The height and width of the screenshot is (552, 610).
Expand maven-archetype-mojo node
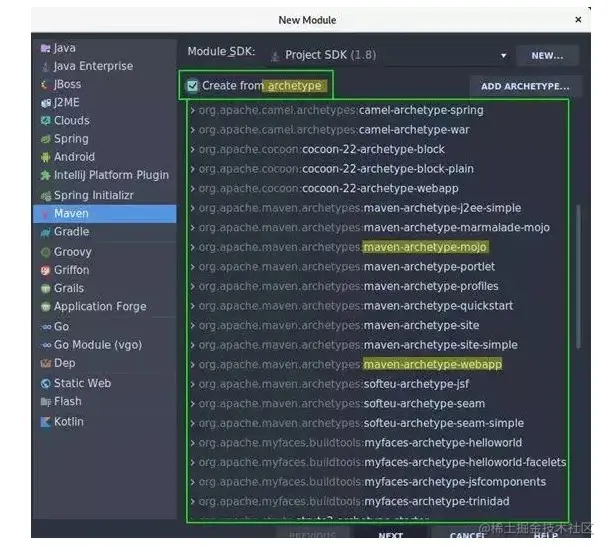[193, 247]
